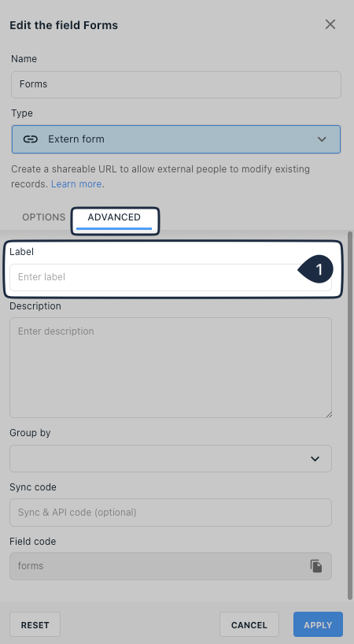Viewport: 354px width, 644px height.
Task: Expand the Type dropdown chevron
Action: [x=322, y=139]
